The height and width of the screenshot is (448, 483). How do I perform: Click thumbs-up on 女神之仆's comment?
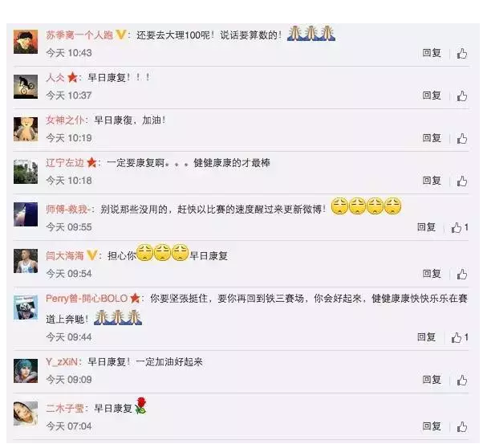pos(462,139)
